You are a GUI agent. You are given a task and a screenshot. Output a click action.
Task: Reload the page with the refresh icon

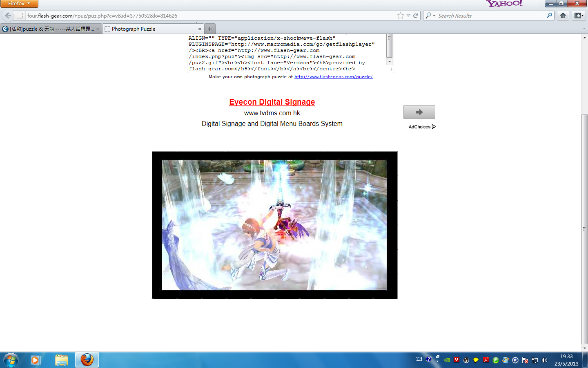pyautogui.click(x=416, y=16)
